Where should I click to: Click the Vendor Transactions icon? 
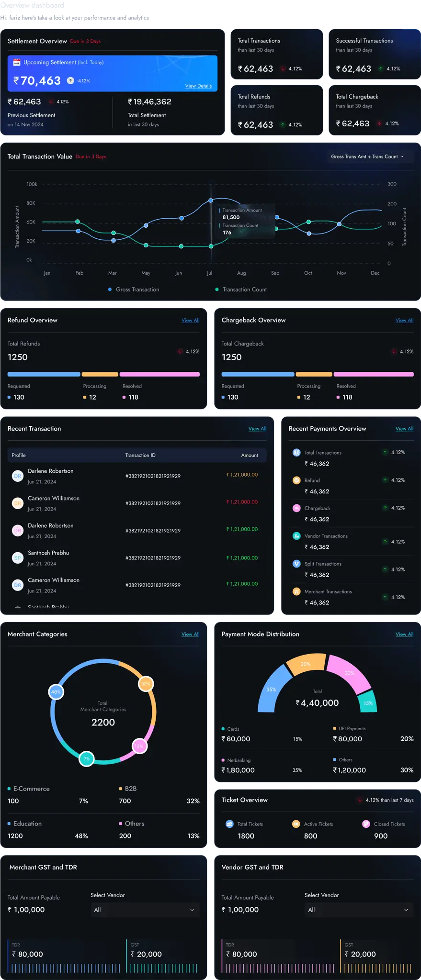pos(296,536)
